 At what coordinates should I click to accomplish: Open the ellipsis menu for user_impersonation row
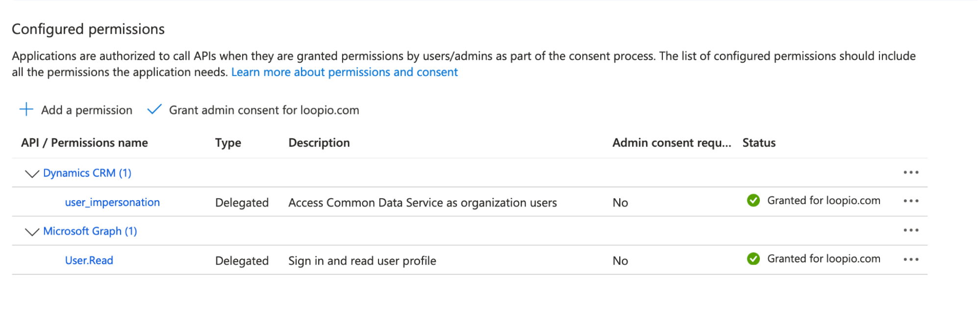point(911,201)
